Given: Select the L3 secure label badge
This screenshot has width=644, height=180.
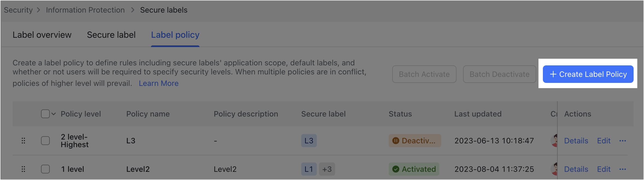Looking at the screenshot, I should 309,141.
